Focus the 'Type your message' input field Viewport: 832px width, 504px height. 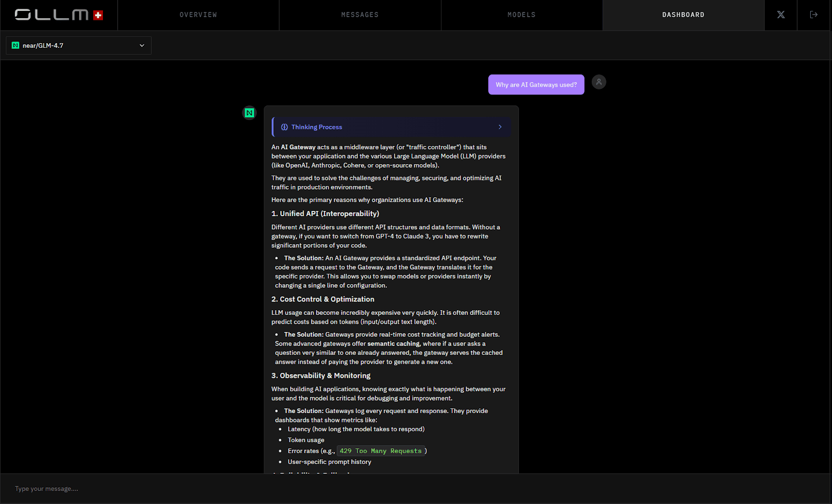pyautogui.click(x=416, y=488)
